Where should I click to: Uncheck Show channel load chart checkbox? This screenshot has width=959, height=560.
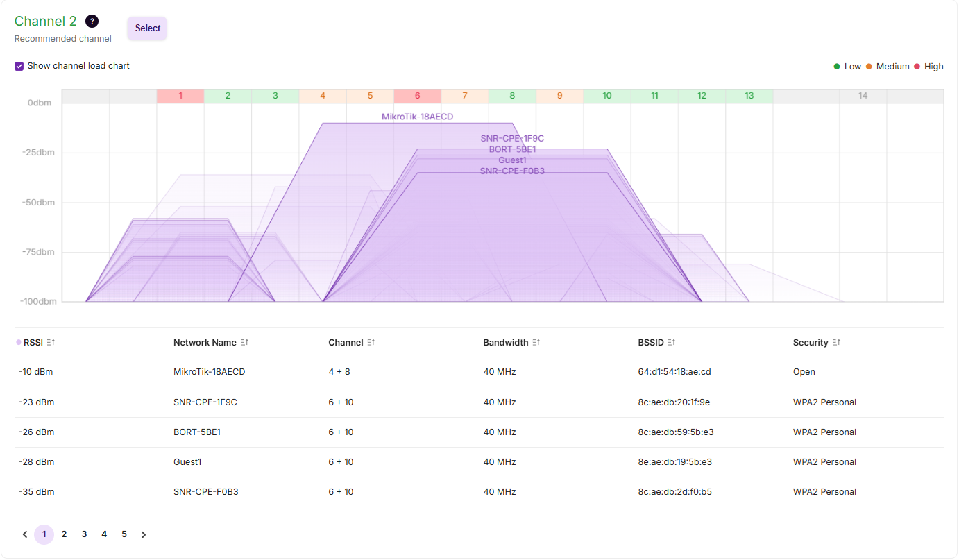pyautogui.click(x=19, y=66)
